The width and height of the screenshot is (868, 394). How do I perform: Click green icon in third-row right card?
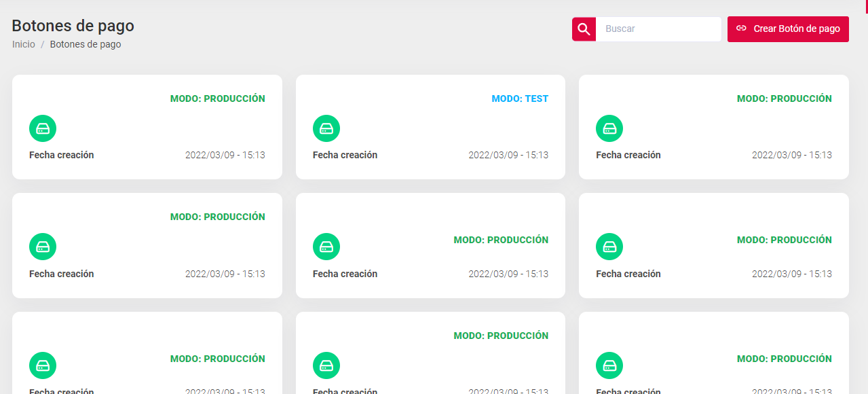click(x=609, y=365)
